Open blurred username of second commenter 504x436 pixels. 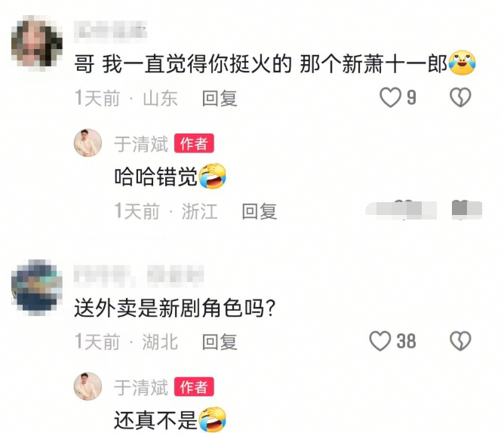(139, 275)
